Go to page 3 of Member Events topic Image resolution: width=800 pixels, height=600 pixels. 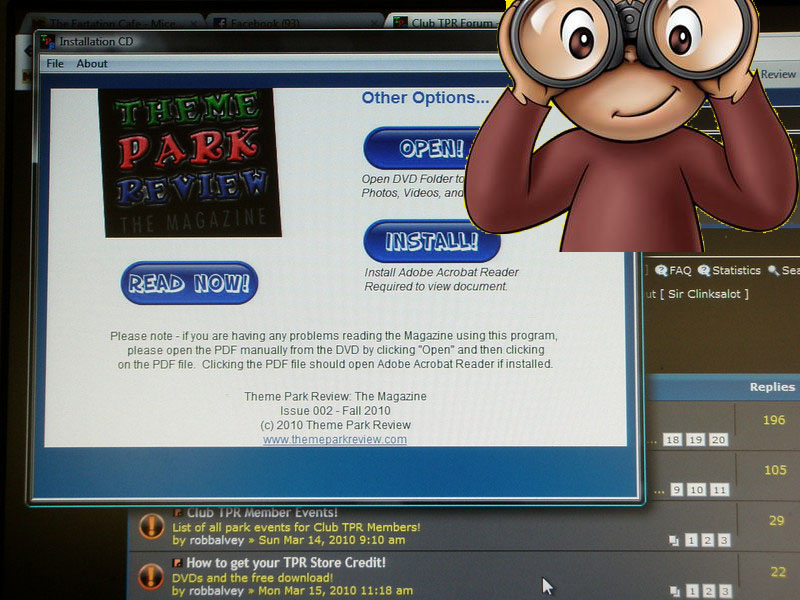click(x=724, y=540)
